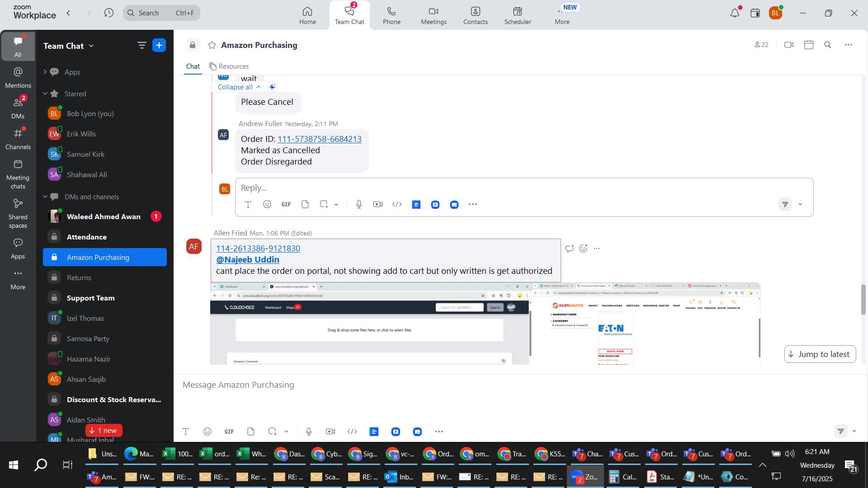Viewport: 868px width, 488px height.
Task: Open send options dropdown in the main composer
Action: (x=854, y=432)
